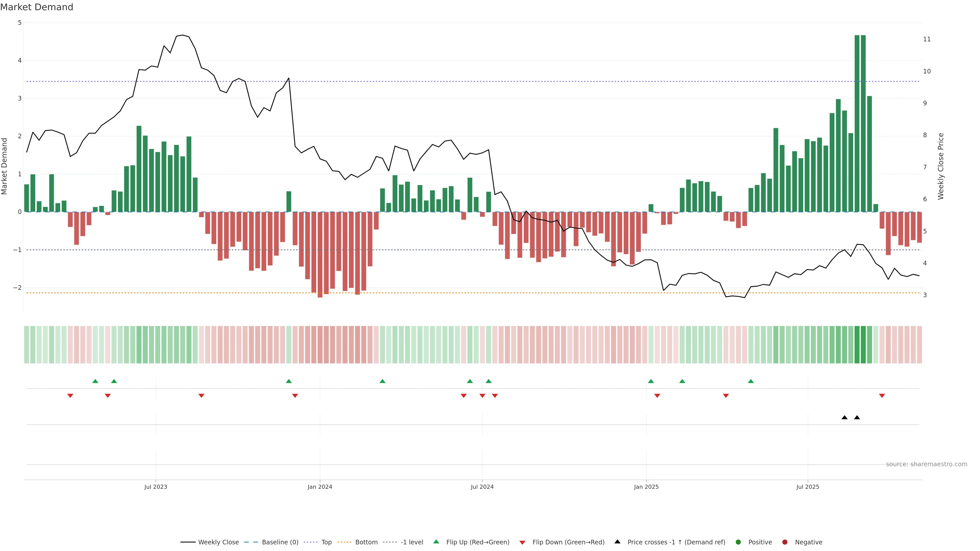Toggle the Top legend entry

[326, 542]
